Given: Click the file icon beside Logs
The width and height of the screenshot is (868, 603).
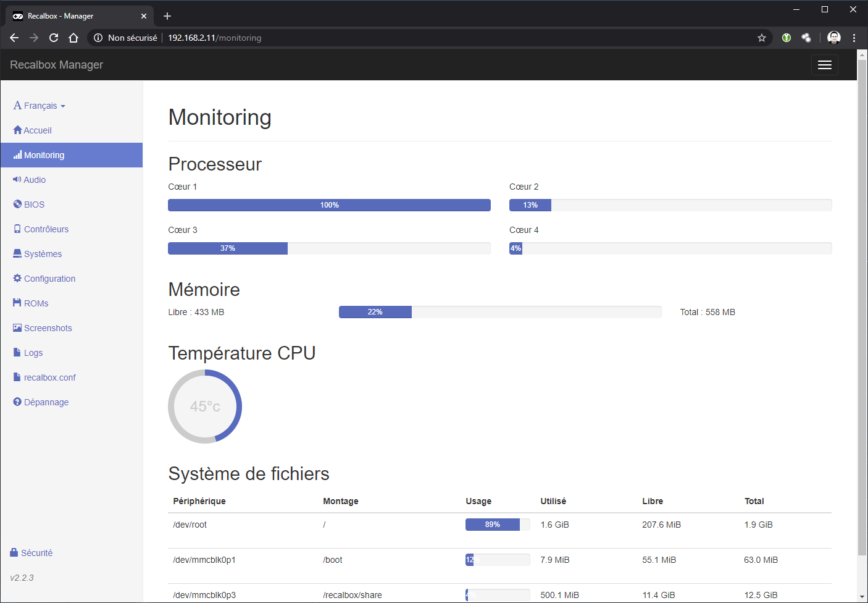Looking at the screenshot, I should (x=17, y=353).
